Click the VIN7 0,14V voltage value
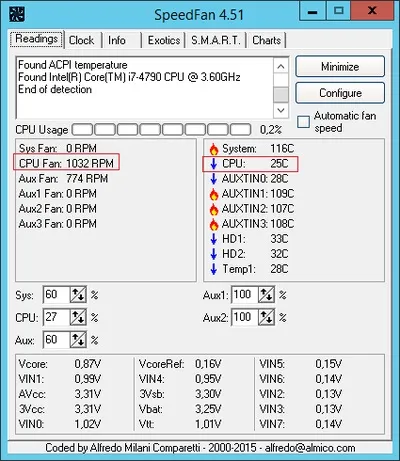Viewport: 400px width, 461px height. point(329,424)
